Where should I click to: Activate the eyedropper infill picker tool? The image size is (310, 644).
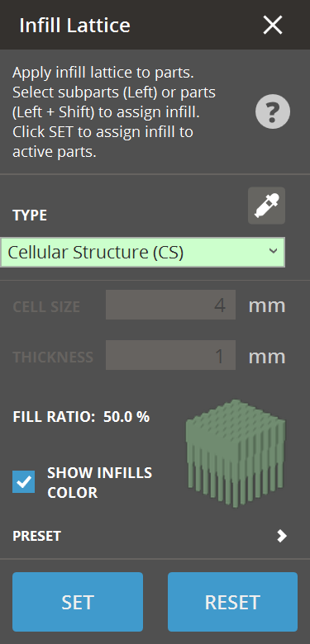tap(266, 206)
